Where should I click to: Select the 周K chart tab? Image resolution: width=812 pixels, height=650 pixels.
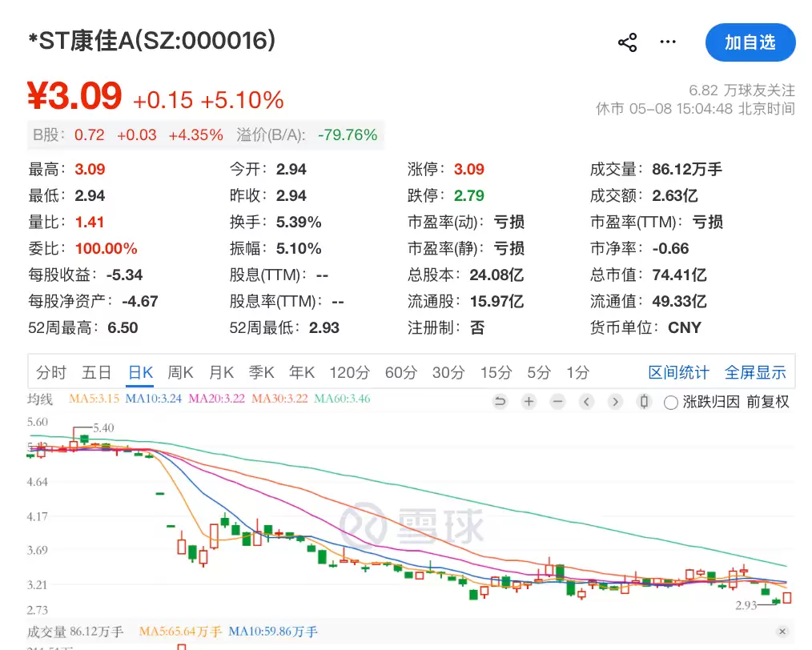pyautogui.click(x=180, y=372)
